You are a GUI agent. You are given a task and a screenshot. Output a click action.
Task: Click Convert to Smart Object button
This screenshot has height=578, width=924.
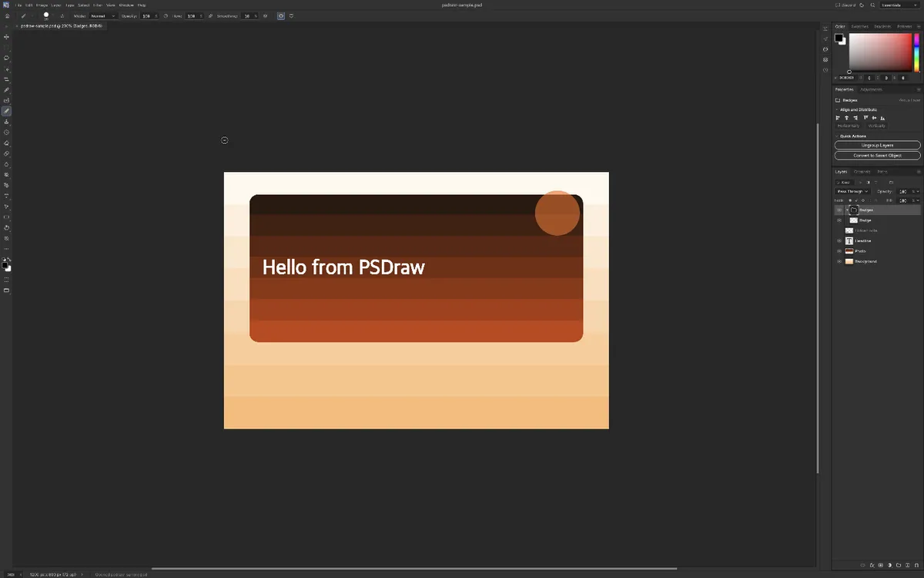877,156
